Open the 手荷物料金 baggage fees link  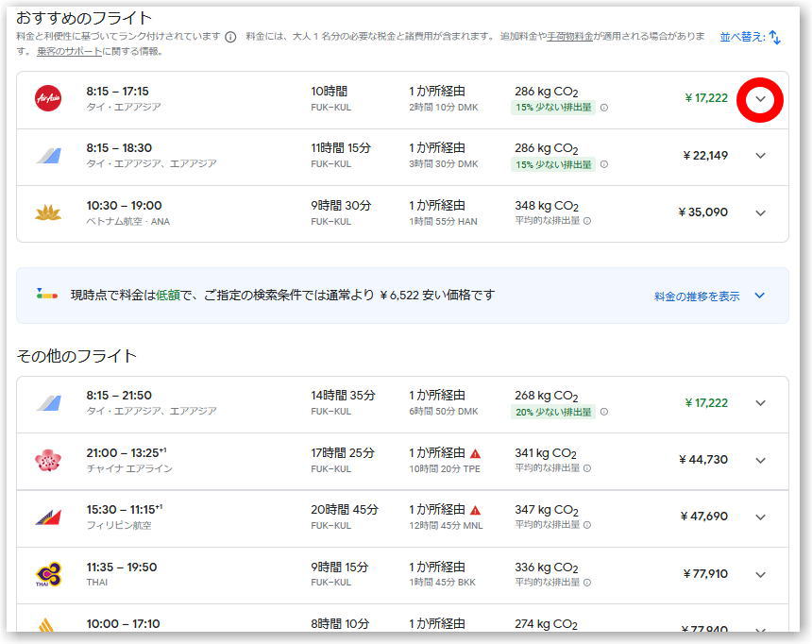point(569,36)
